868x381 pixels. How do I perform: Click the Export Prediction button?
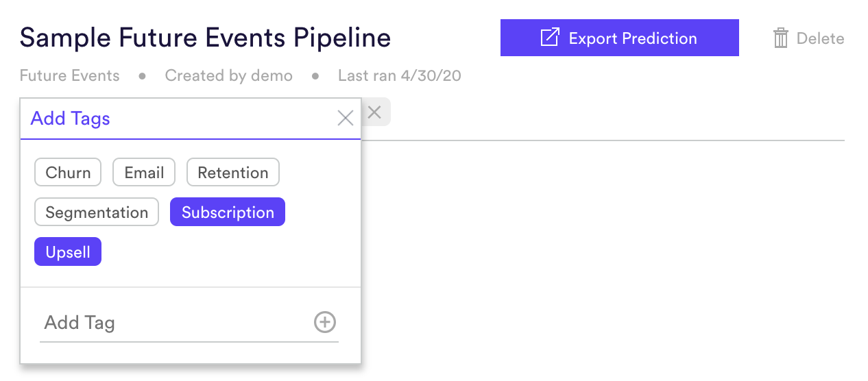(x=620, y=38)
